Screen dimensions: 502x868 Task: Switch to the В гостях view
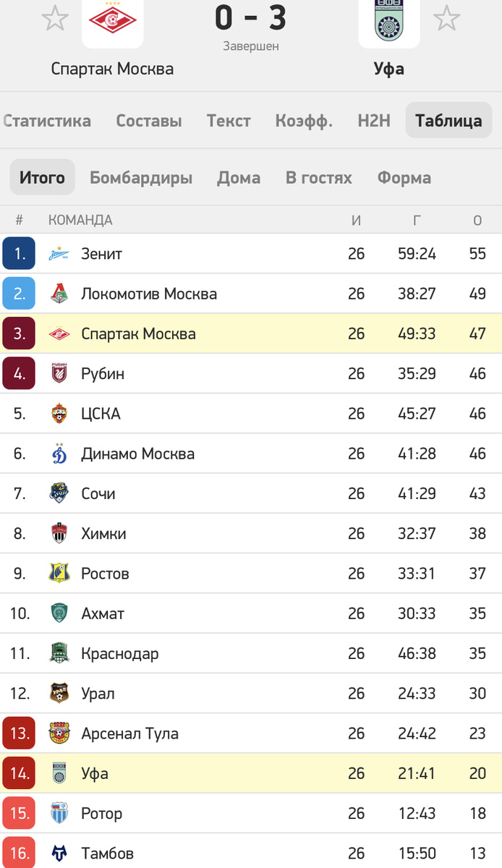point(318,177)
